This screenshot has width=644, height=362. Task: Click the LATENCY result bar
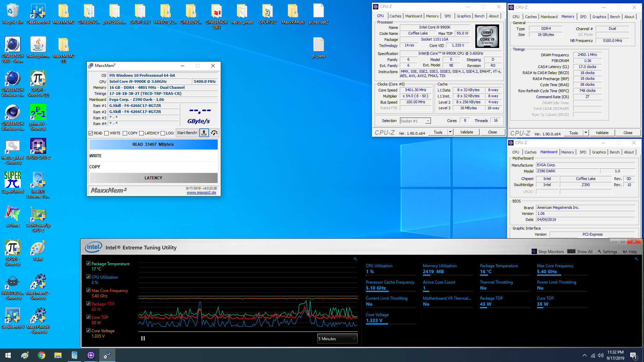coord(153,178)
